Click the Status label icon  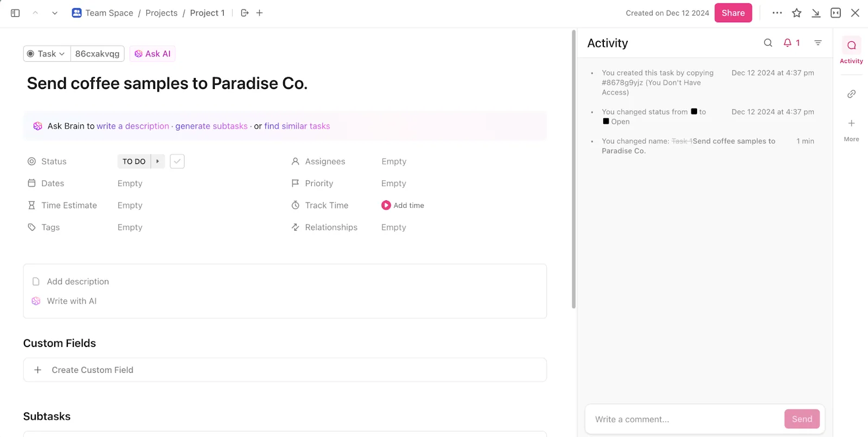click(x=31, y=161)
